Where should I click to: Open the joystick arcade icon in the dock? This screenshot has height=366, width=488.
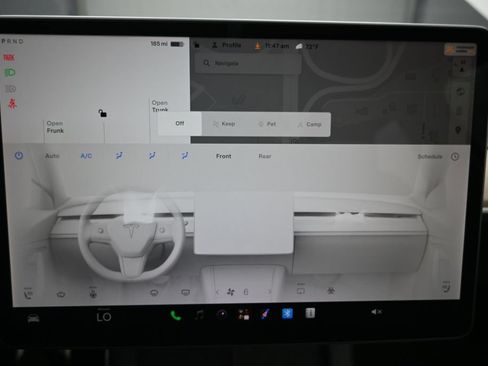(265, 314)
